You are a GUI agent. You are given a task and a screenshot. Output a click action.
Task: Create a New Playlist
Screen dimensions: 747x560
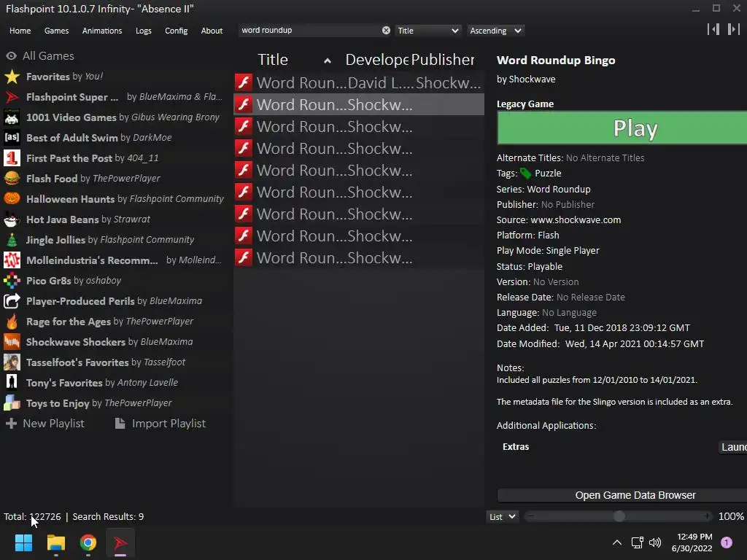(x=44, y=424)
